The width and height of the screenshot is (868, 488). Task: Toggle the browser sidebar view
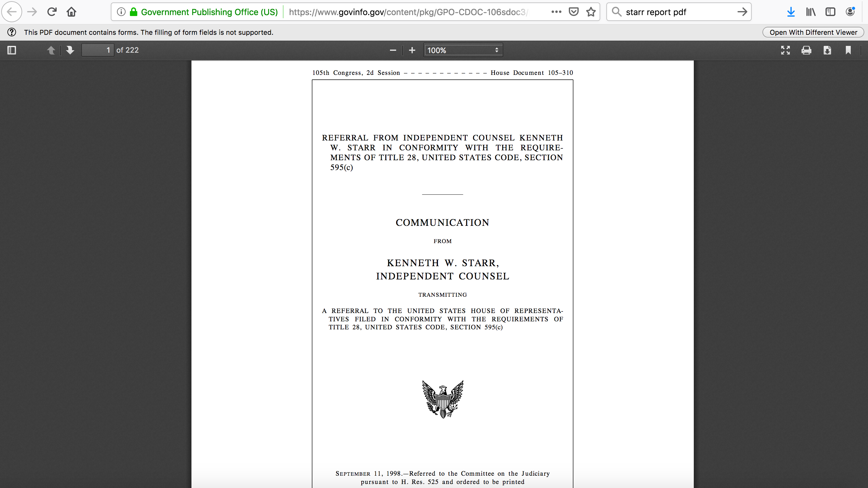[x=830, y=12]
